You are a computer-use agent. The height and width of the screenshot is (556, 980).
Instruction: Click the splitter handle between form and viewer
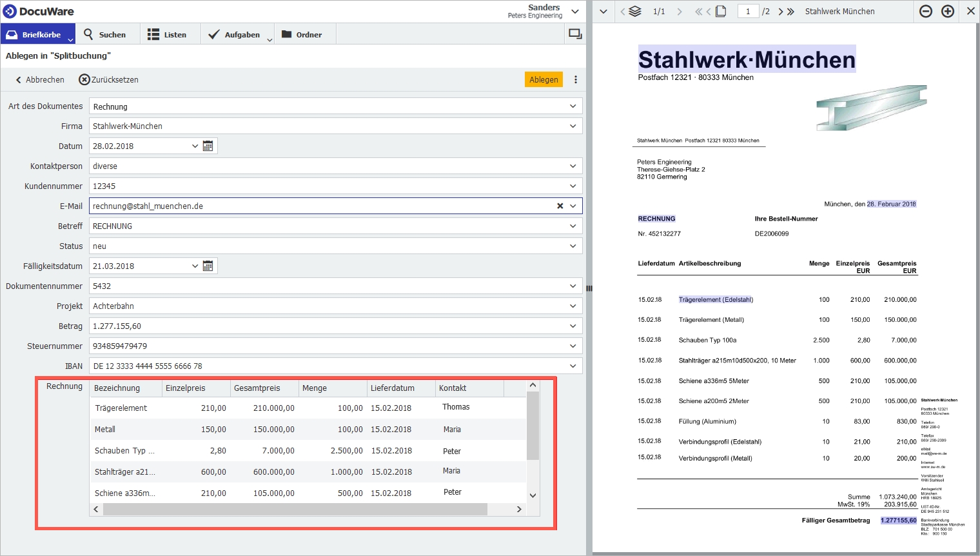(589, 288)
